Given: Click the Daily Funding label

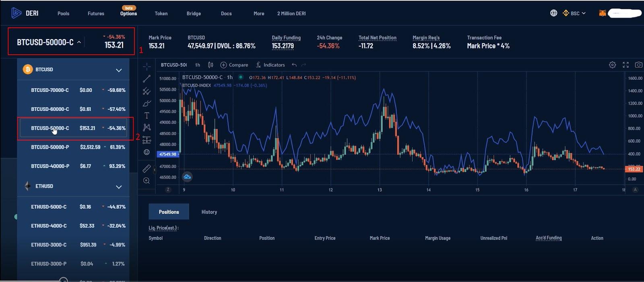Looking at the screenshot, I should pyautogui.click(x=286, y=37).
